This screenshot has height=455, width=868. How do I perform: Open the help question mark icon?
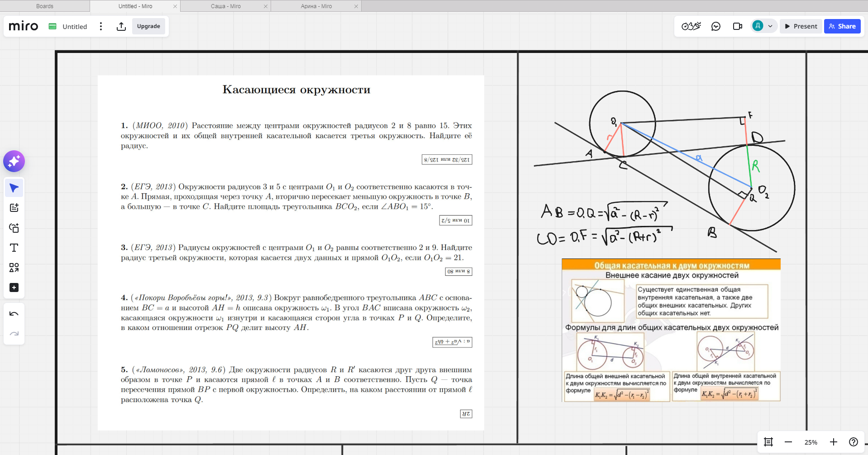[x=853, y=442]
